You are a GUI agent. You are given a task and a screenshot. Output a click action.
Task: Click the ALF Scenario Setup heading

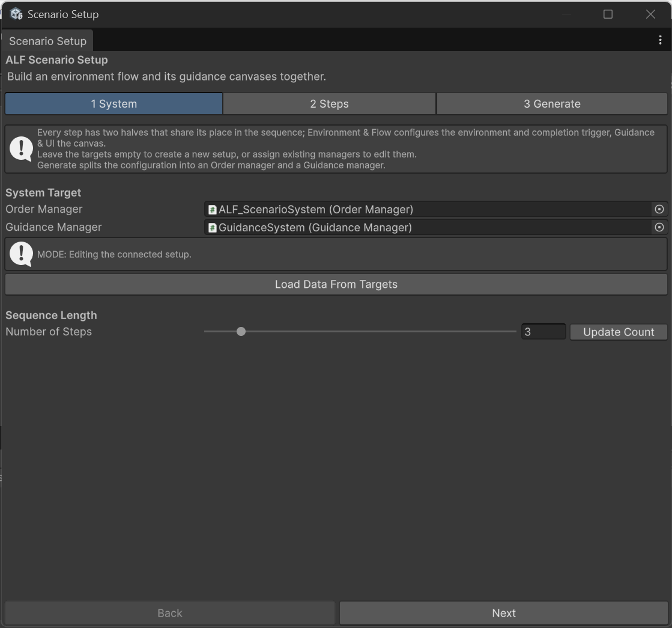click(56, 59)
